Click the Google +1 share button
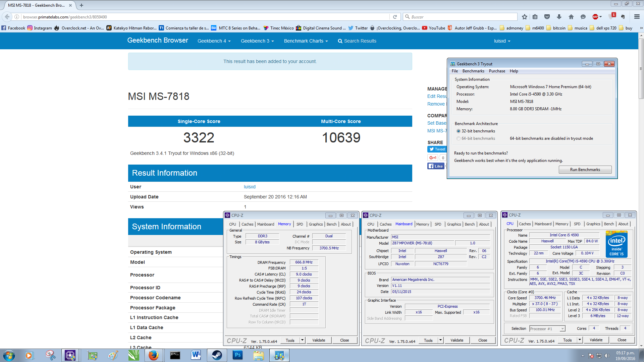The image size is (644, 362). (x=433, y=158)
